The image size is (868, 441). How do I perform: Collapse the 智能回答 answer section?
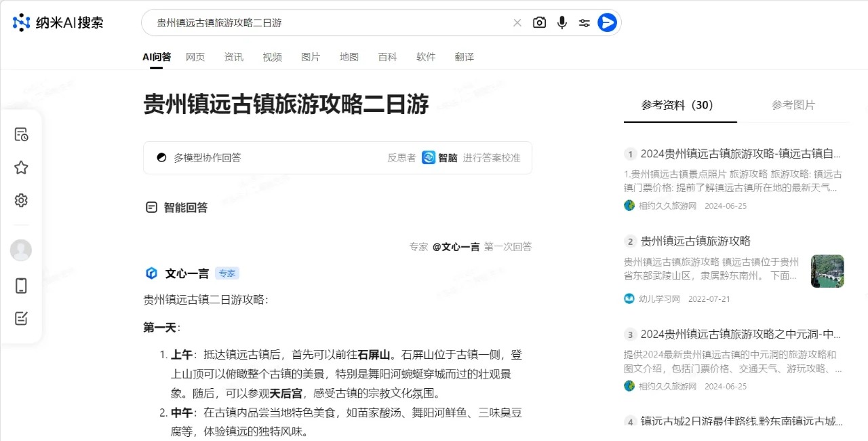pyautogui.click(x=151, y=207)
